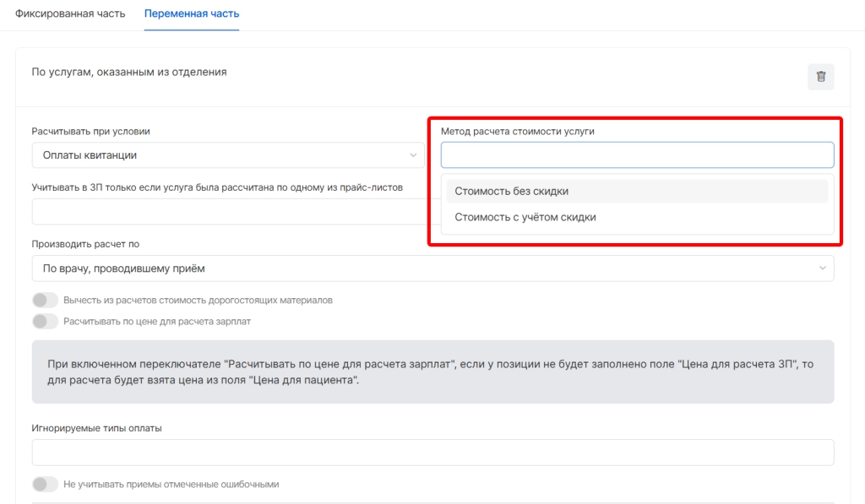Click the "По услугам, оказанным из отделения" header
The width and height of the screenshot is (865, 504).
129,73
